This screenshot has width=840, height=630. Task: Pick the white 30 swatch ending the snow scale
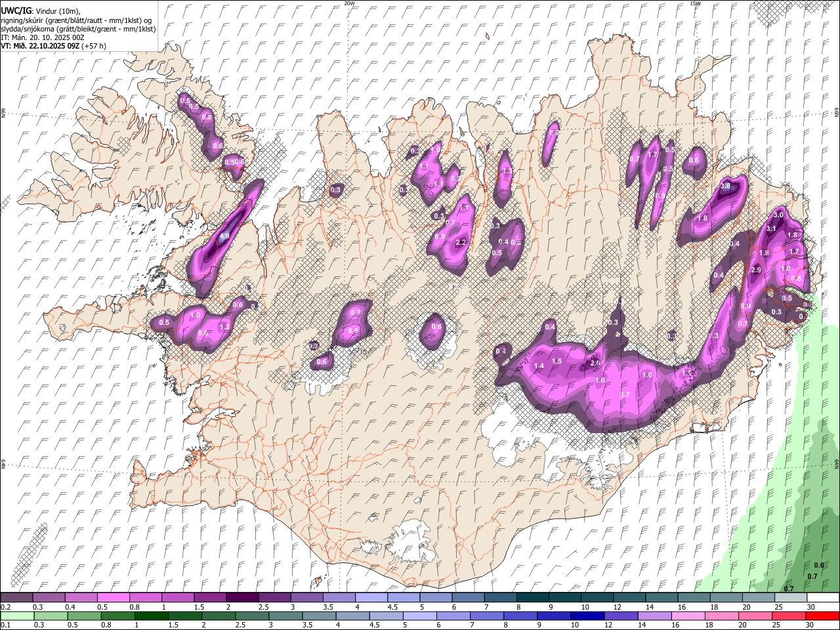822,598
